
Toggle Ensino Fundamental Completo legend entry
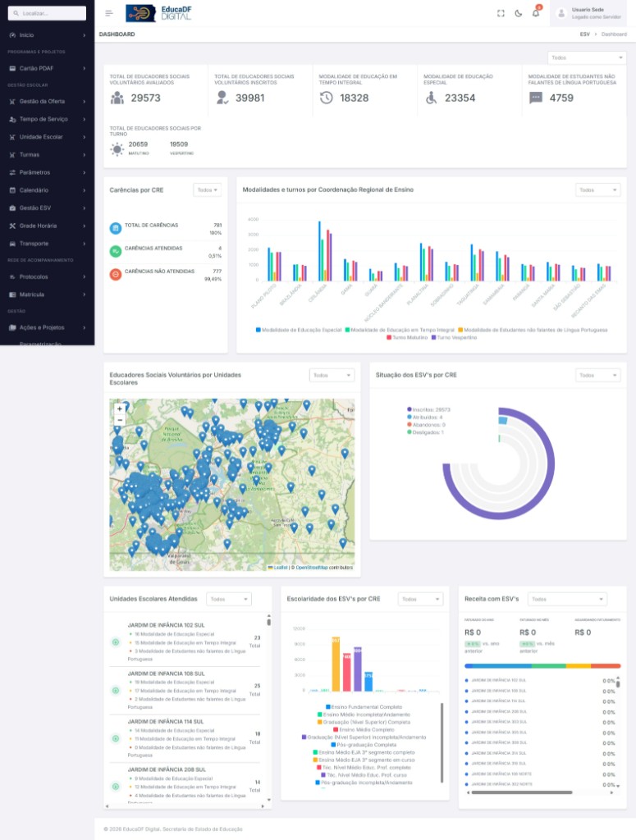coord(364,707)
